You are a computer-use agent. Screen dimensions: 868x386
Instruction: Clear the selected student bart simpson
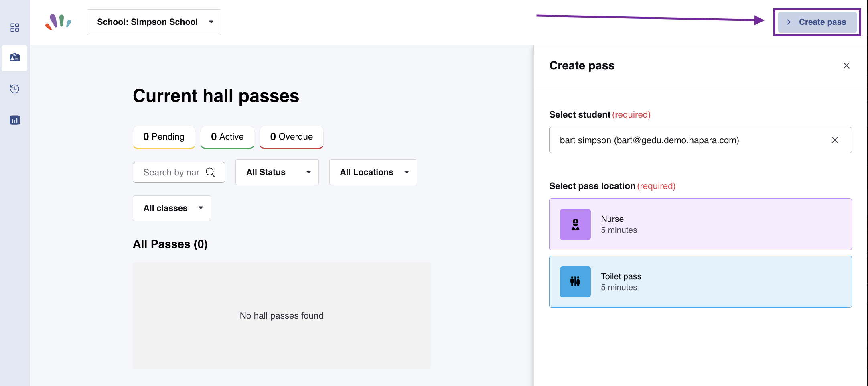pos(835,140)
